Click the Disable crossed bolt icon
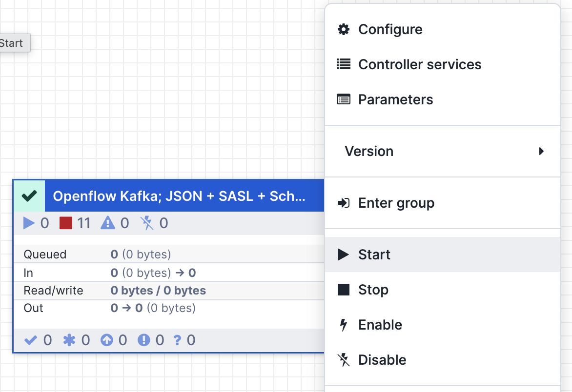 343,360
